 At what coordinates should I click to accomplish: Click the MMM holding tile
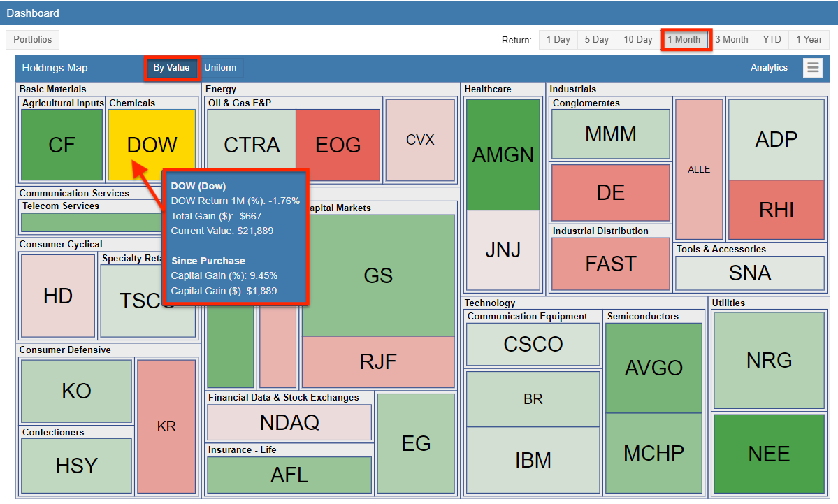pos(610,134)
